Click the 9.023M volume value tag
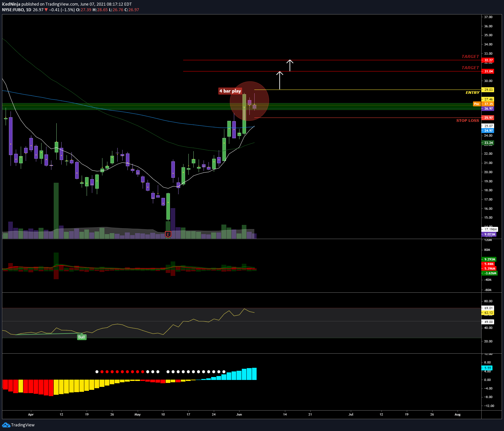 [x=489, y=234]
